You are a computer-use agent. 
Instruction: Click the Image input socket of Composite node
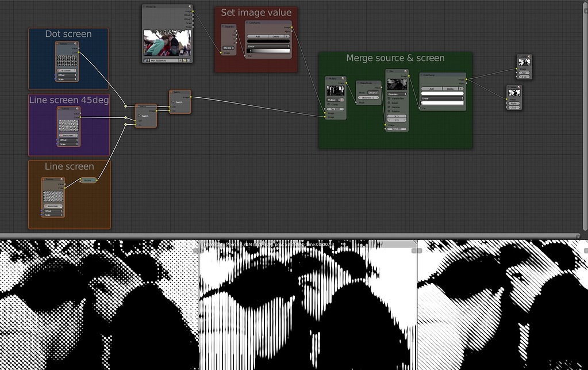516,68
